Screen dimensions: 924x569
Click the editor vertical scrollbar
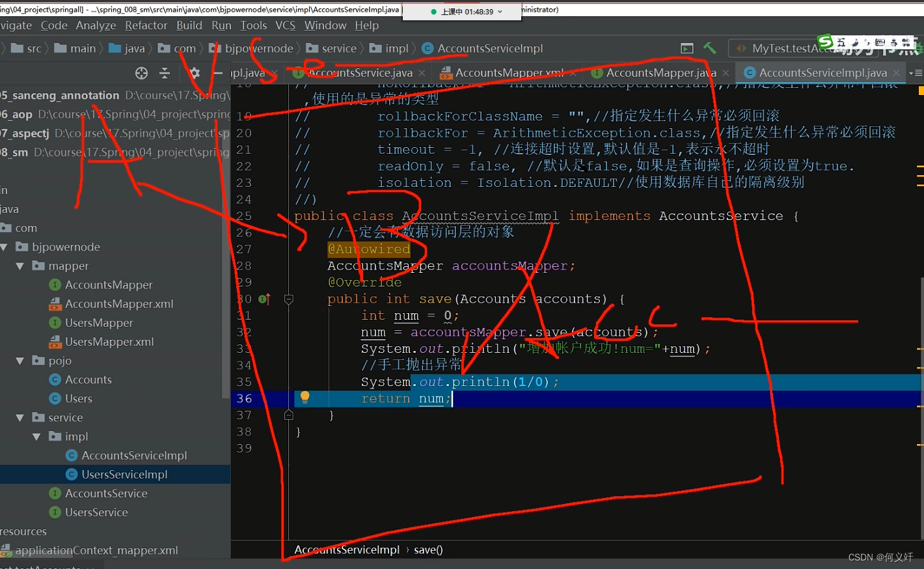920,312
